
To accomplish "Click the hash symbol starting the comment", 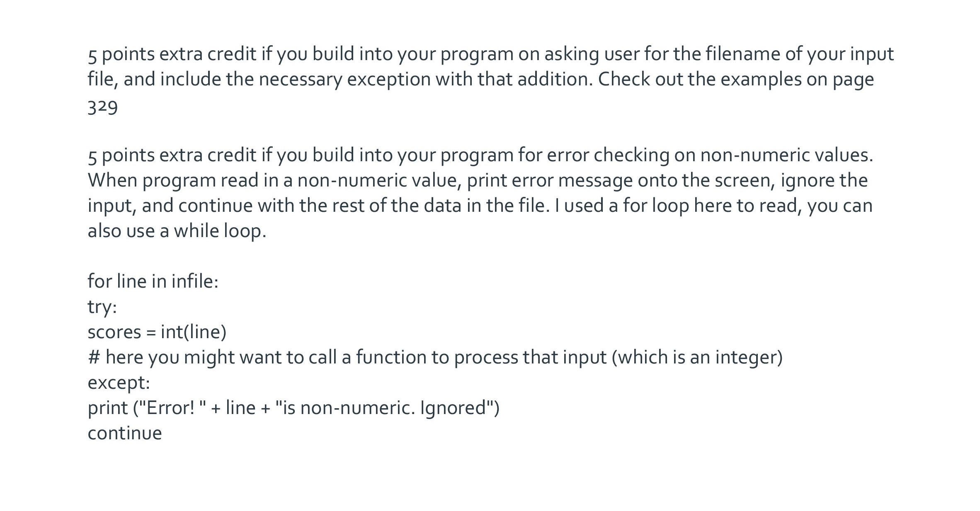I will [94, 357].
